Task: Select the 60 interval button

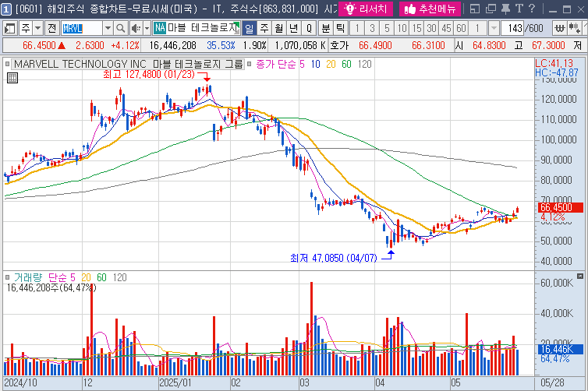Action: 461,28
